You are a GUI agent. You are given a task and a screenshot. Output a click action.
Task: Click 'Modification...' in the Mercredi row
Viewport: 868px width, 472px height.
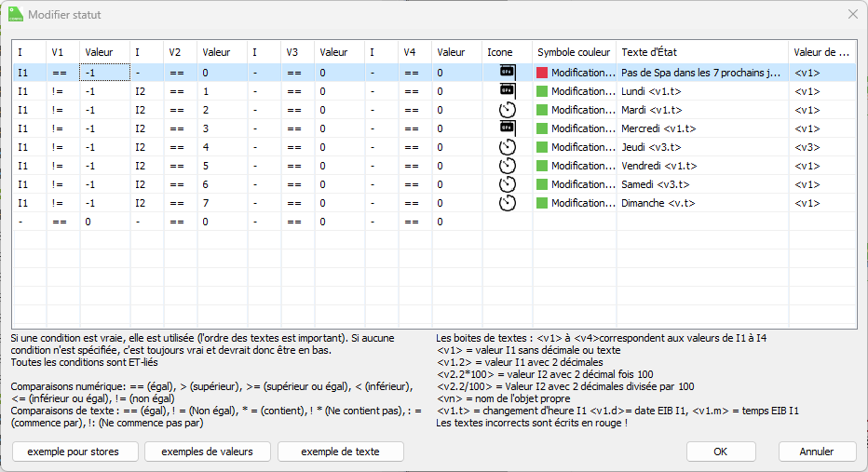coord(583,128)
